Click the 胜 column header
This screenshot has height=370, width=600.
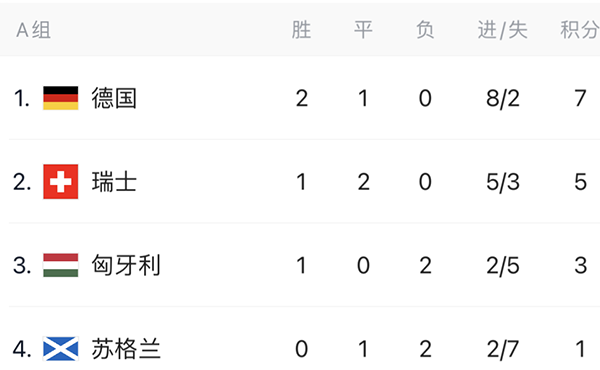click(x=301, y=30)
